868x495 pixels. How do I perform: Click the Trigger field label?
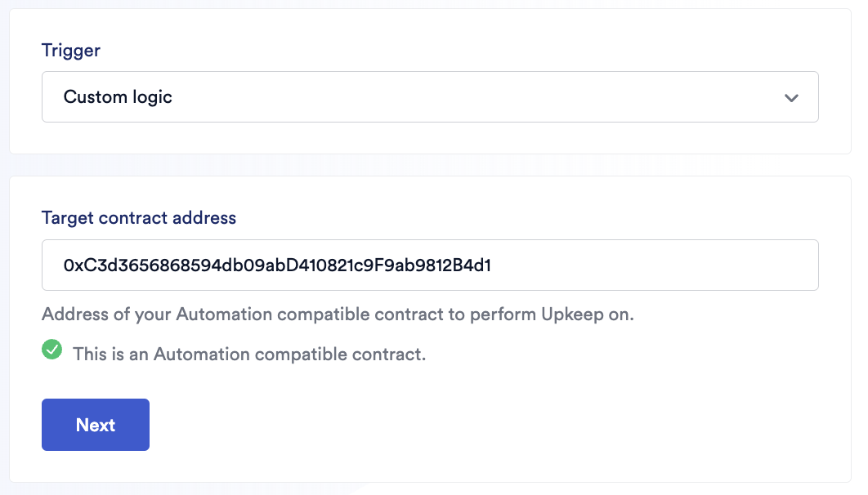(x=71, y=51)
